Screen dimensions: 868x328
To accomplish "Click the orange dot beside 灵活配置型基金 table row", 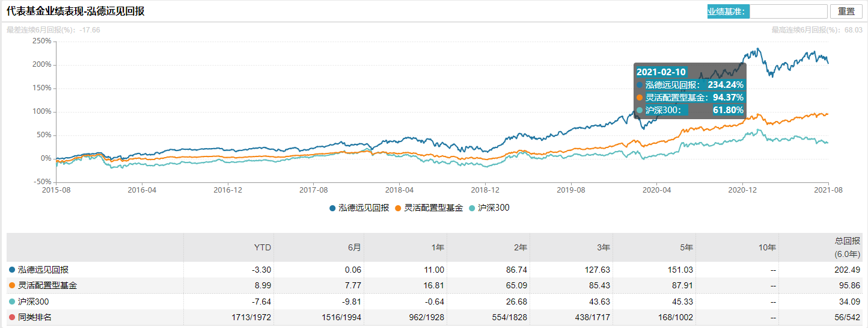I will click(x=12, y=286).
